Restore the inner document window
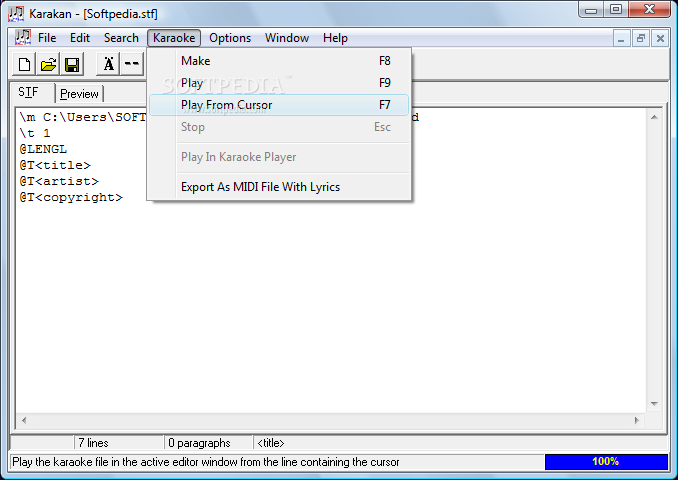 point(641,39)
